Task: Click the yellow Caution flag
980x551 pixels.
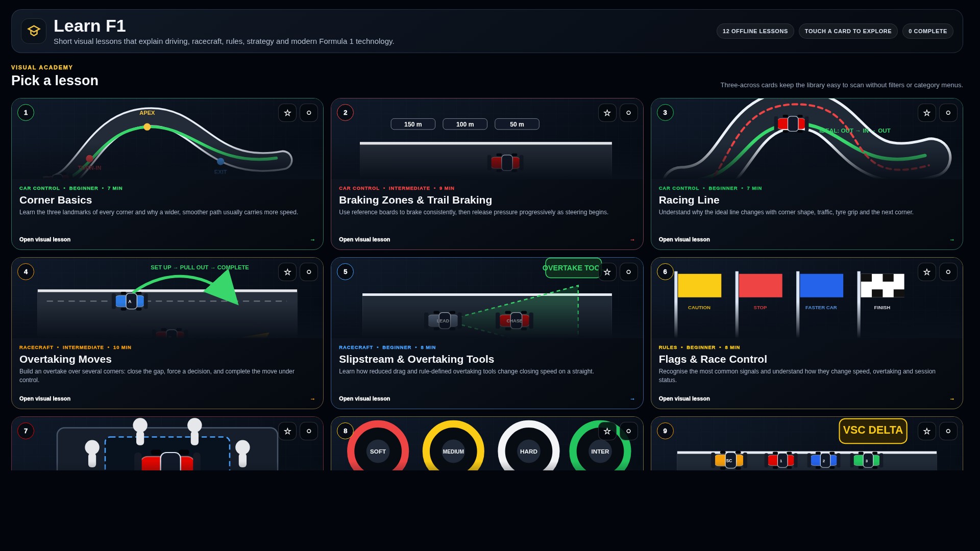Action: (699, 286)
